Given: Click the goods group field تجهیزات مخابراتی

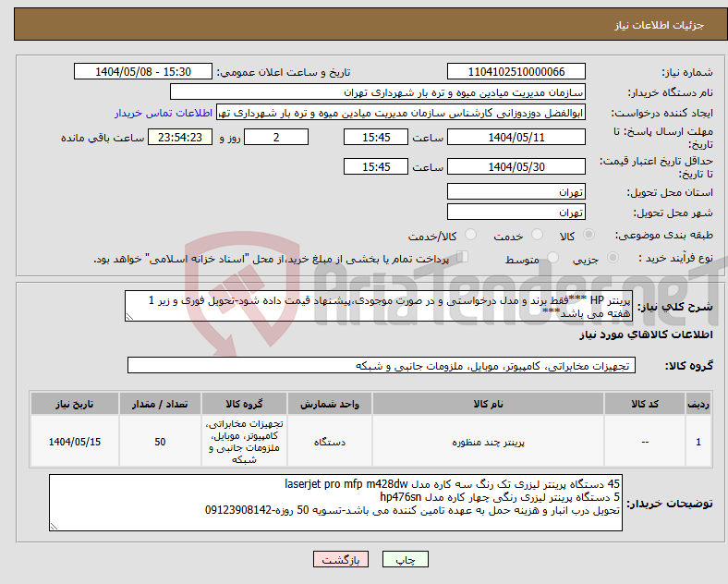Looking at the screenshot, I should click(382, 365).
